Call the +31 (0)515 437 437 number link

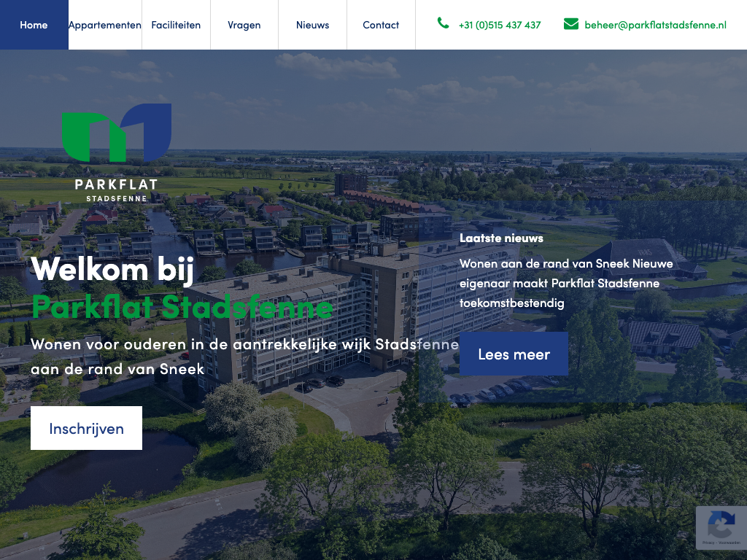tap(499, 25)
